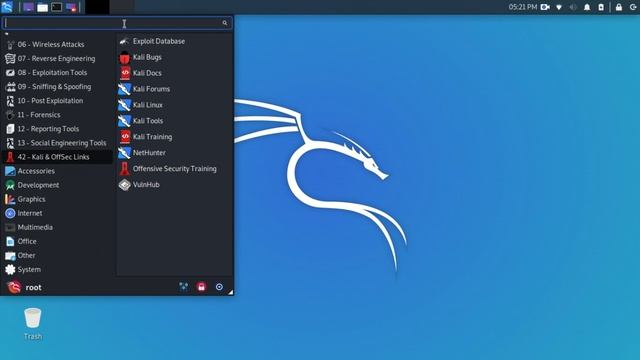Open the Development category

click(x=57, y=185)
